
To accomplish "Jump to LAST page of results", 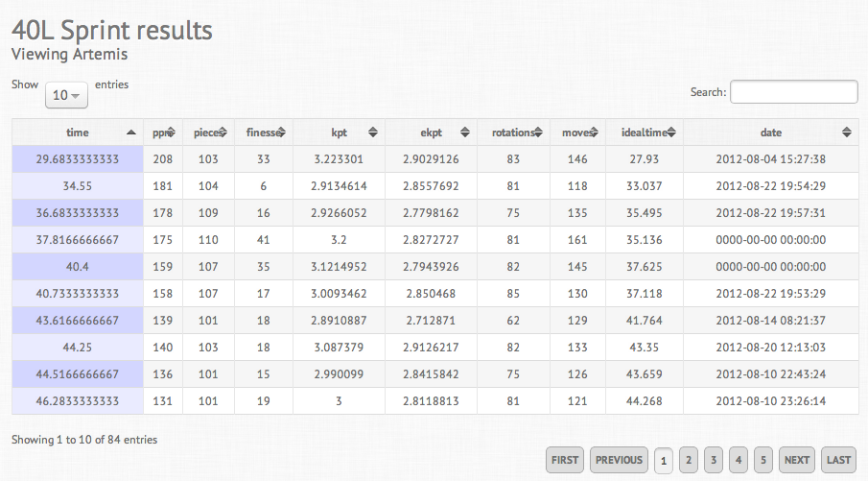I will point(838,460).
